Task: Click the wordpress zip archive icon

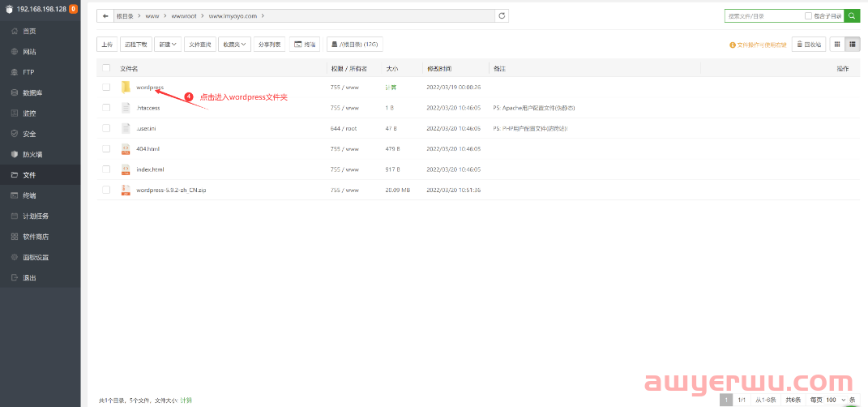Action: (x=126, y=190)
